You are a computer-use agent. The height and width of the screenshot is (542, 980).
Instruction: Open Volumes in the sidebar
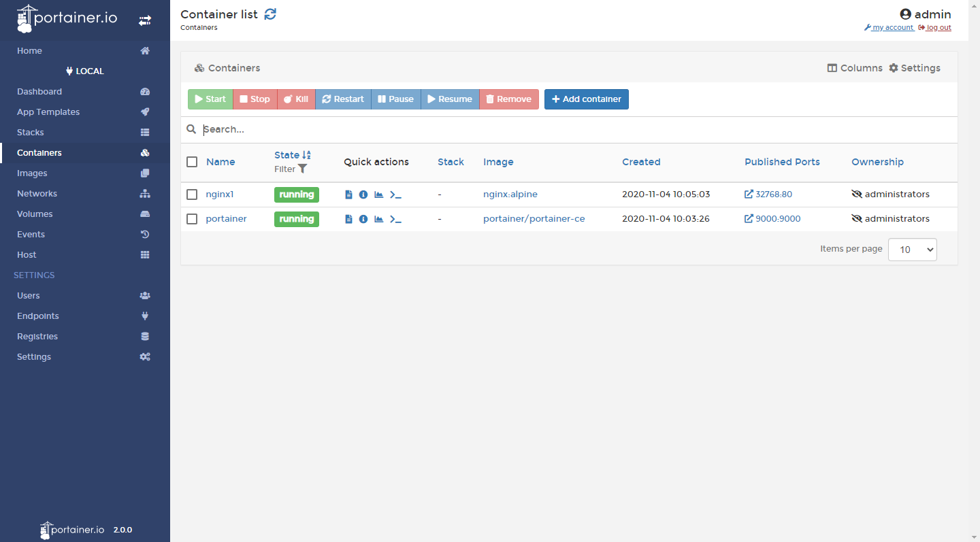pyautogui.click(x=85, y=214)
